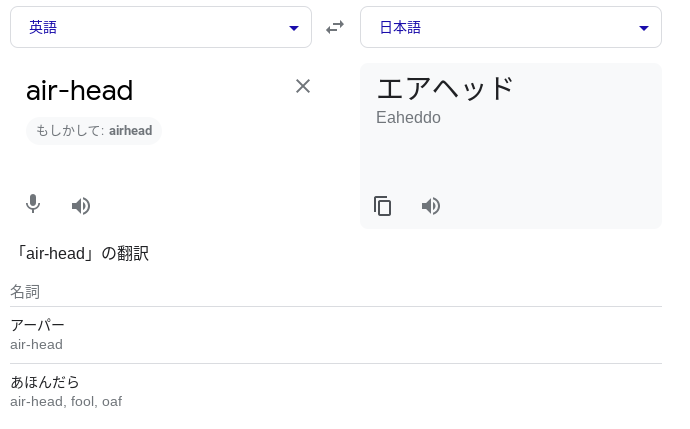Choose the アーパー noun translation

coord(37,325)
